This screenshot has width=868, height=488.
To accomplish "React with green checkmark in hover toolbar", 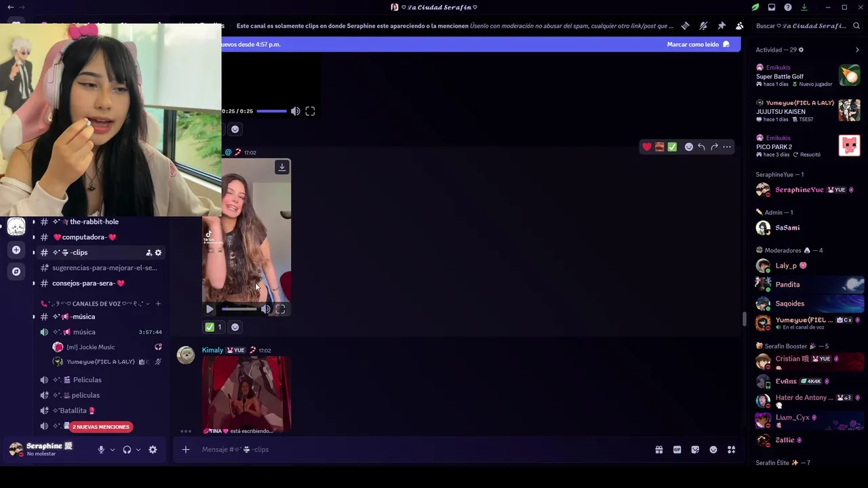I will [x=672, y=146].
